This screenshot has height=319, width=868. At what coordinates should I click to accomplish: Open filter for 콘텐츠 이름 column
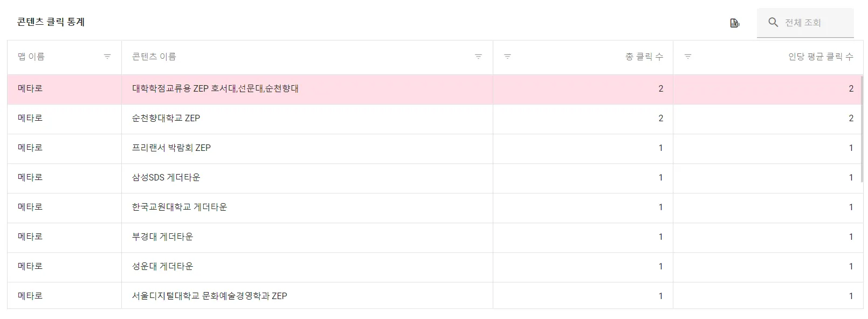478,57
